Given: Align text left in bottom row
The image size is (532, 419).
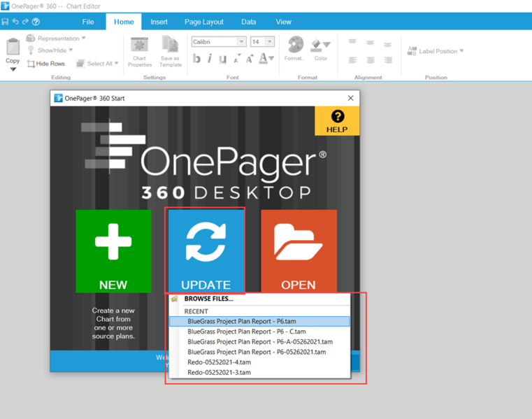Looking at the screenshot, I should 353,60.
